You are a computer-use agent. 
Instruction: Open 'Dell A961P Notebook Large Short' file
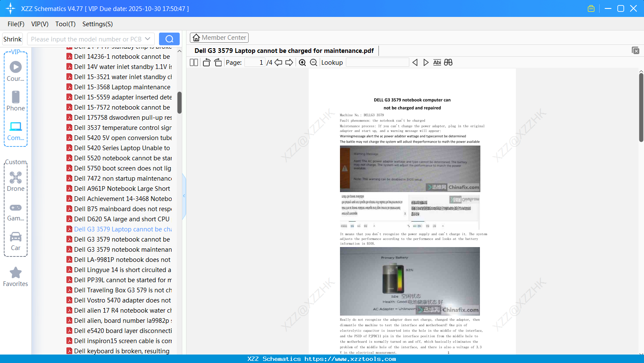[x=122, y=189]
